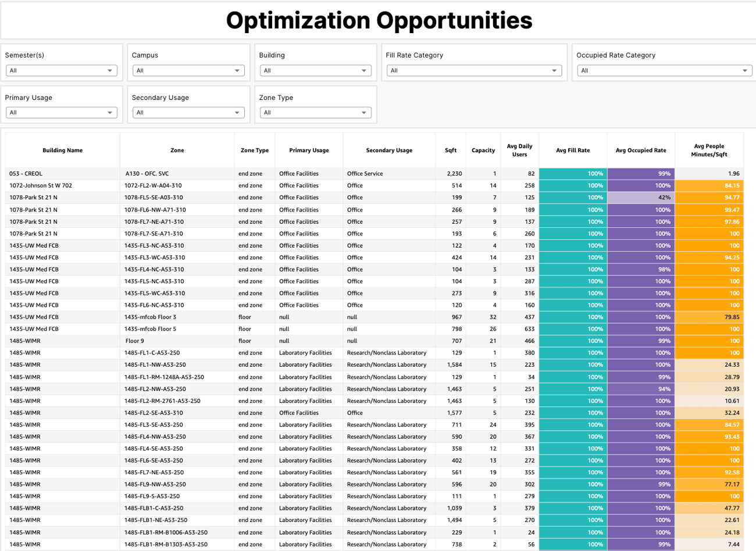The image size is (756, 551).
Task: Expand the Zone Type filter dropdown
Action: tap(315, 112)
